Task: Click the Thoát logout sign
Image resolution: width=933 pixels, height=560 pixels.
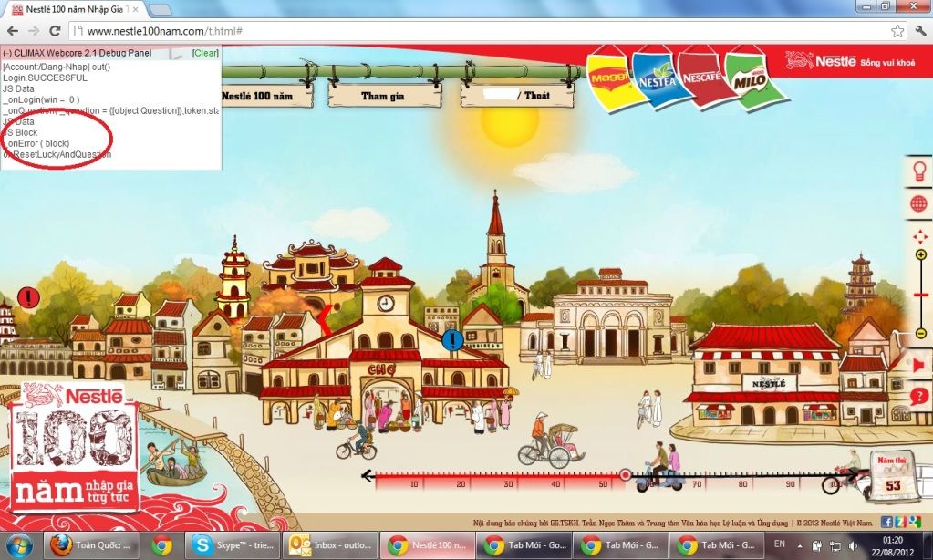Action: [515, 95]
